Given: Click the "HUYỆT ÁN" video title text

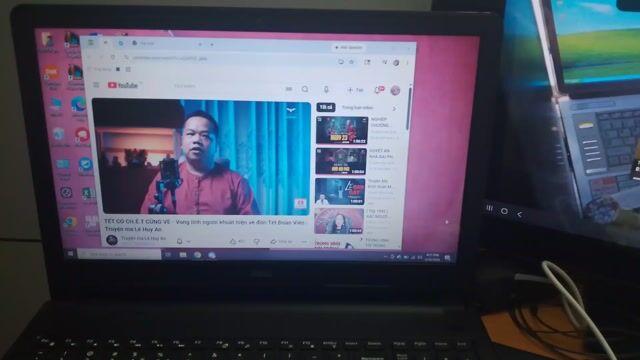Looking at the screenshot, I should tap(381, 153).
